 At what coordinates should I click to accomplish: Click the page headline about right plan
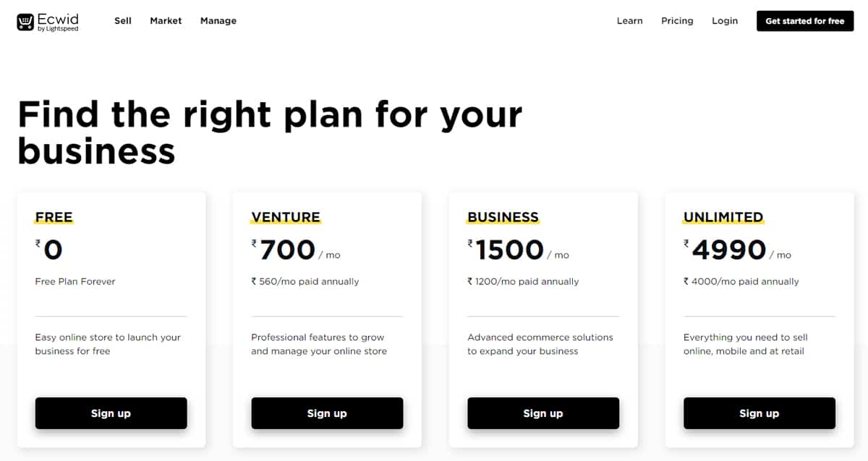pyautogui.click(x=269, y=133)
